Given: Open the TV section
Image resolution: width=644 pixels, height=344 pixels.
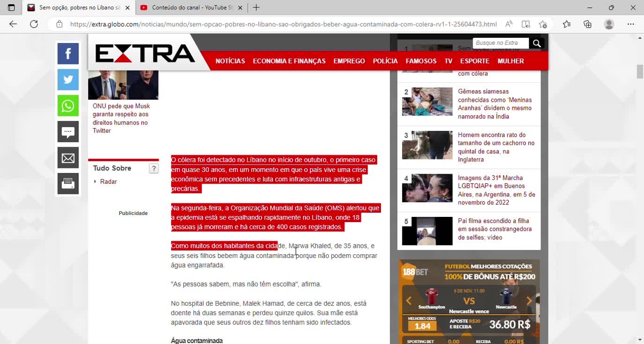Looking at the screenshot, I should click(x=448, y=61).
